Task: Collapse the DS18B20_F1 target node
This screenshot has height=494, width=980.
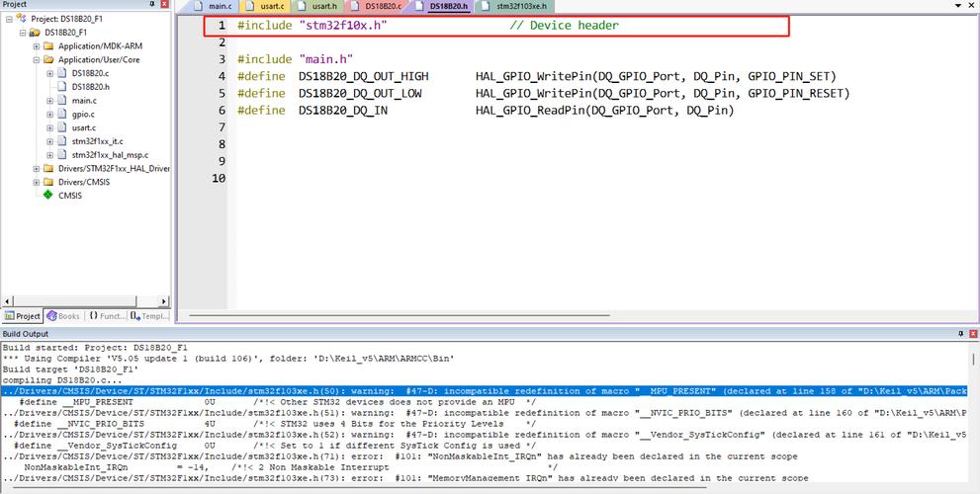Action: tap(23, 33)
